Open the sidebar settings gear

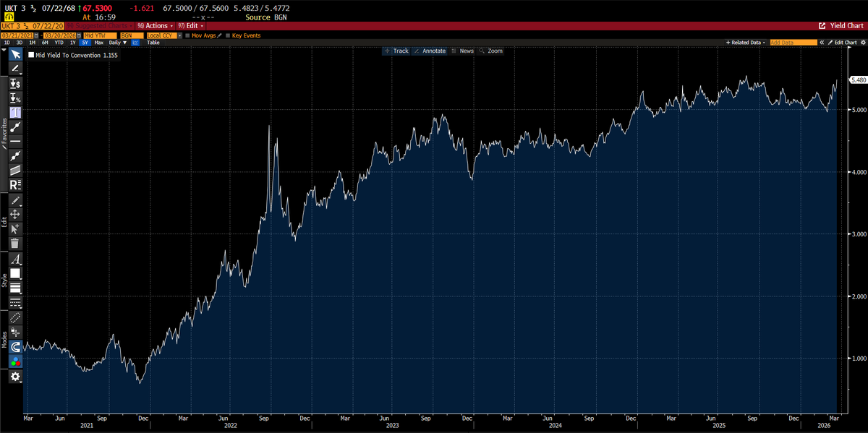coord(15,377)
